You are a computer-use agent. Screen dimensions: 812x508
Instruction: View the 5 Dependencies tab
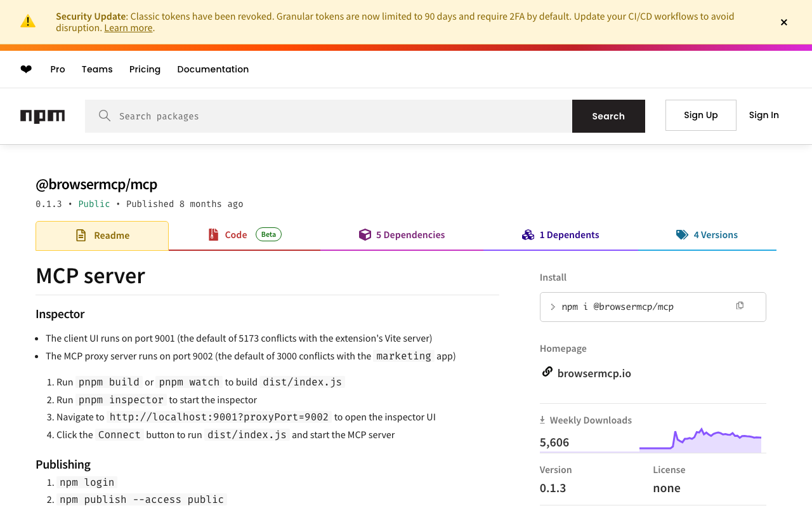click(x=402, y=235)
